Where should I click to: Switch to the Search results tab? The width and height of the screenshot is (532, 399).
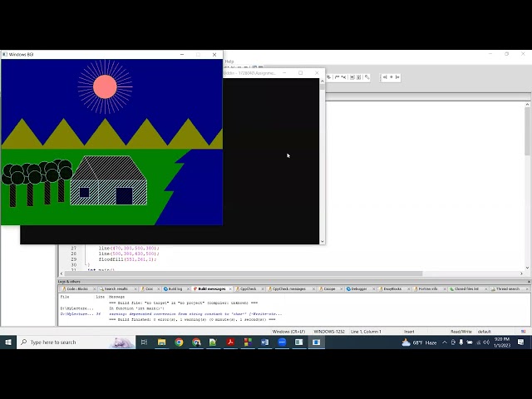point(116,288)
